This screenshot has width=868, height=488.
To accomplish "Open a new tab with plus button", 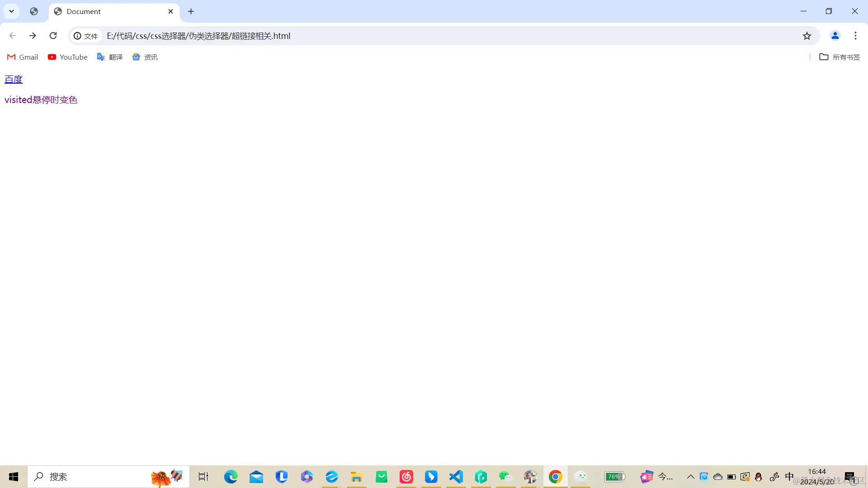I will pyautogui.click(x=191, y=11).
